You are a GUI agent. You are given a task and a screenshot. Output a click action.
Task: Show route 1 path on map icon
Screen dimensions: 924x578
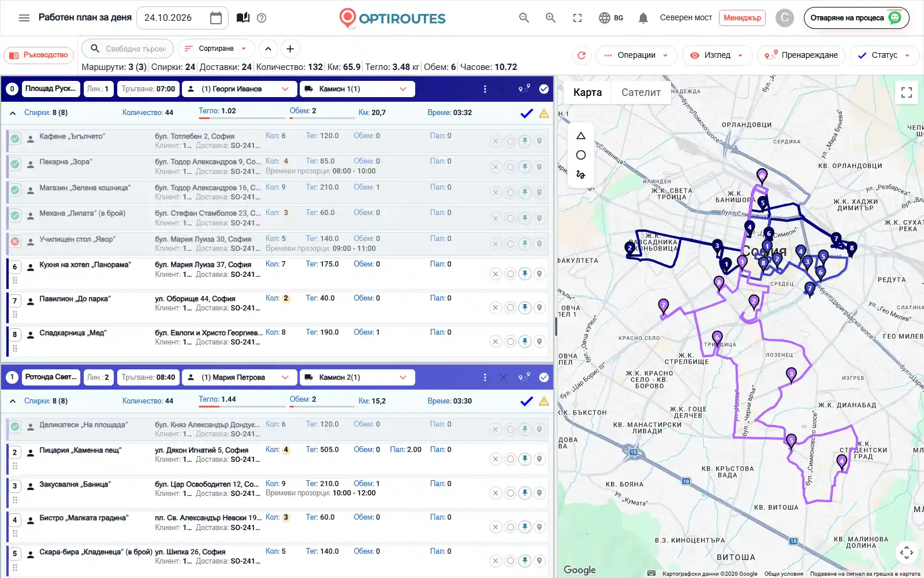(x=524, y=377)
